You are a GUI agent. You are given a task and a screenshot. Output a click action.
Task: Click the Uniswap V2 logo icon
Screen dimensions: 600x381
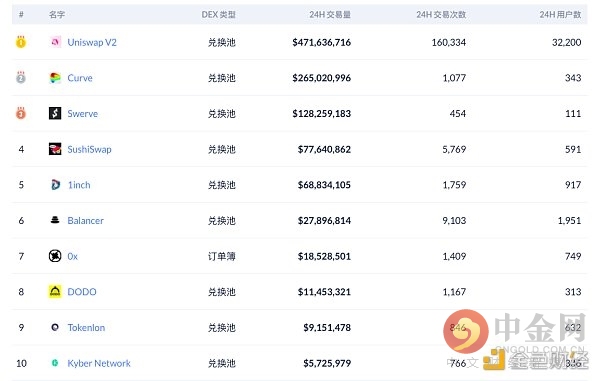click(x=55, y=42)
